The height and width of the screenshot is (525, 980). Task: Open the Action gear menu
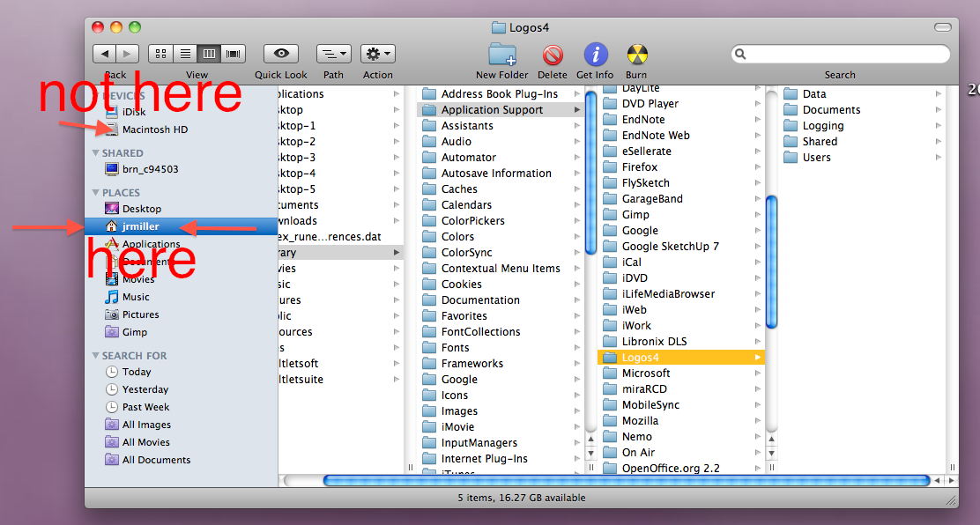tap(377, 54)
